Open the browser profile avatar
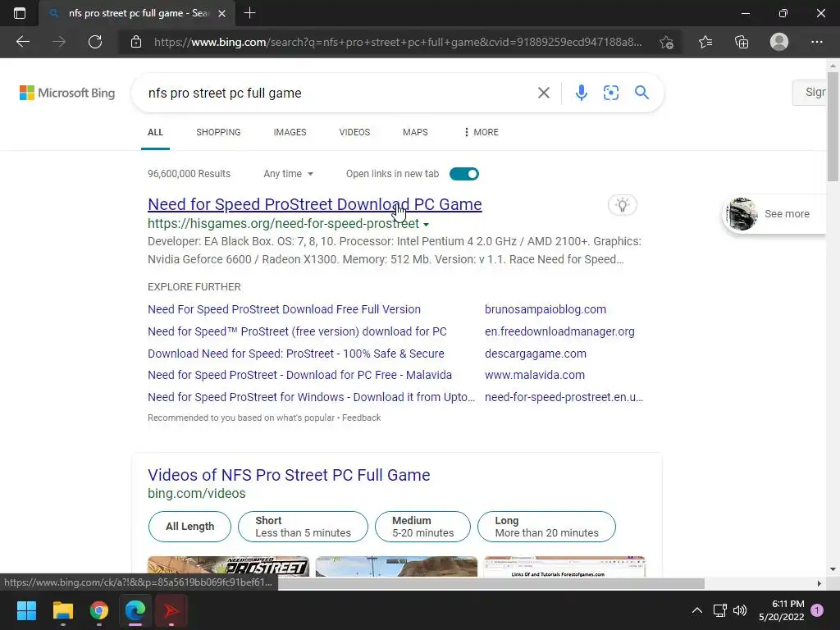 [x=779, y=42]
